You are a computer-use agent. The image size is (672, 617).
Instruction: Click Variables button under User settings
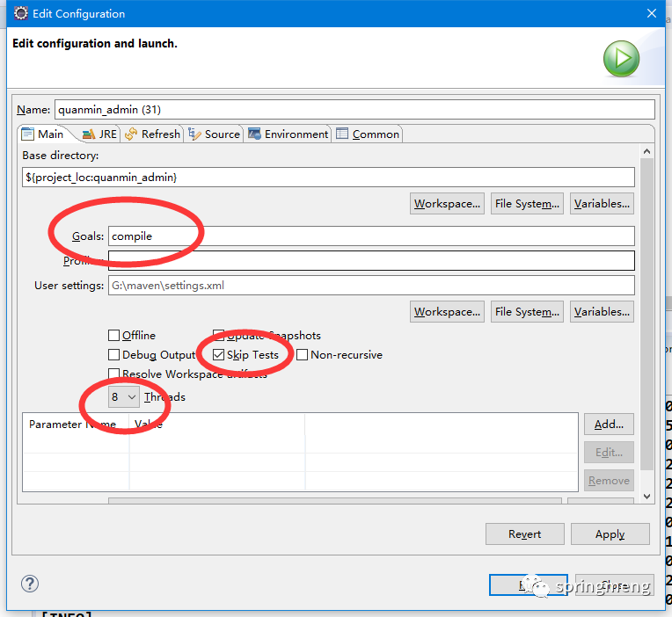602,312
